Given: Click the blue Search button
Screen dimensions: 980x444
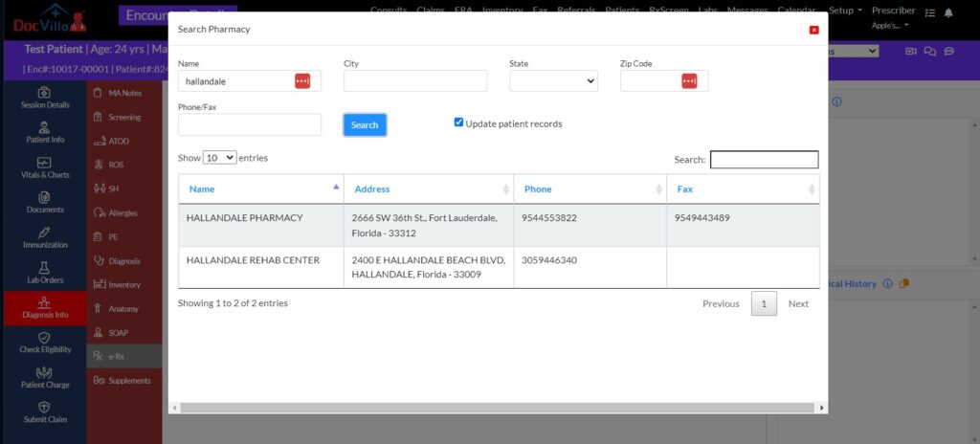Looking at the screenshot, I should (x=365, y=125).
